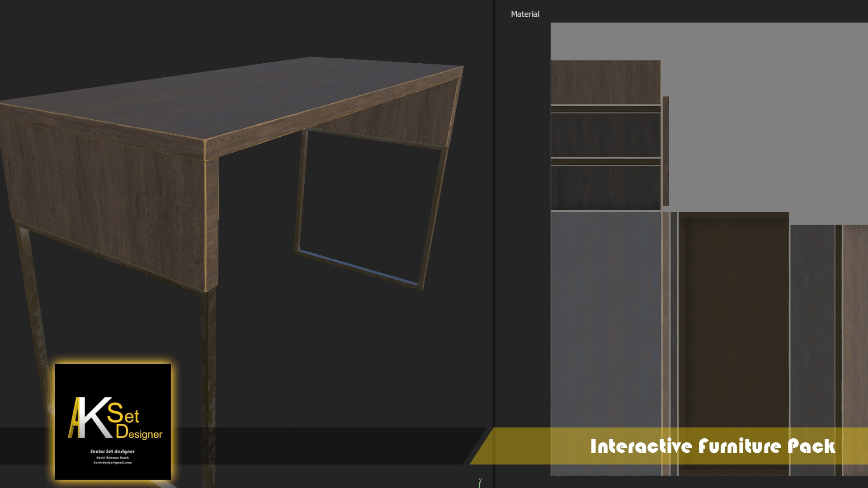
Task: Click the Interactive Furniture Pack banner text
Action: click(x=712, y=446)
